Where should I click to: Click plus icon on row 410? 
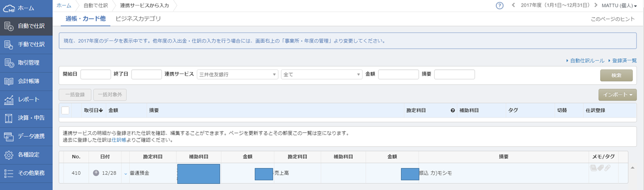(96, 173)
